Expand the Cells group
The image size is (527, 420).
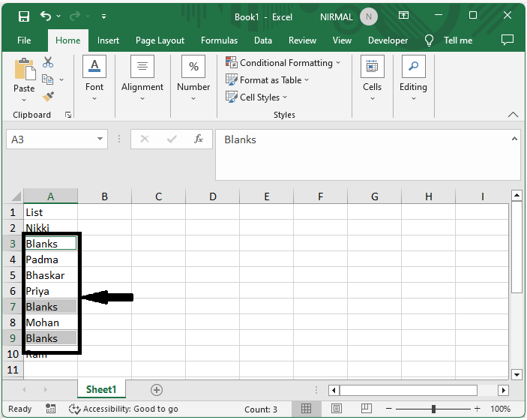click(372, 78)
